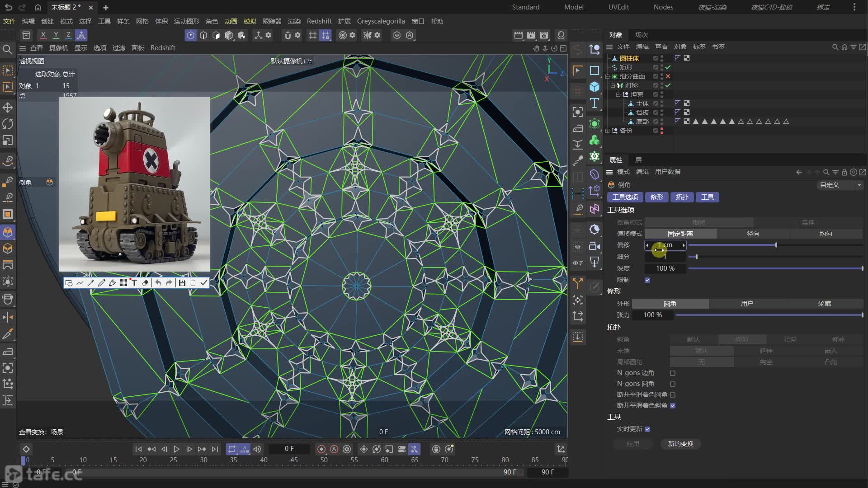The height and width of the screenshot is (488, 868).
Task: Select 均匀 offset mode
Action: pos(826,234)
